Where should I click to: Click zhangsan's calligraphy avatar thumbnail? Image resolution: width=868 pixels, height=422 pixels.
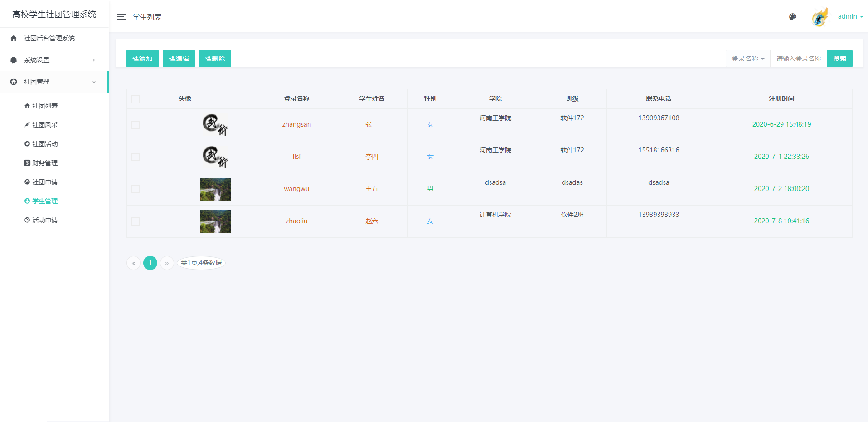pyautogui.click(x=215, y=125)
